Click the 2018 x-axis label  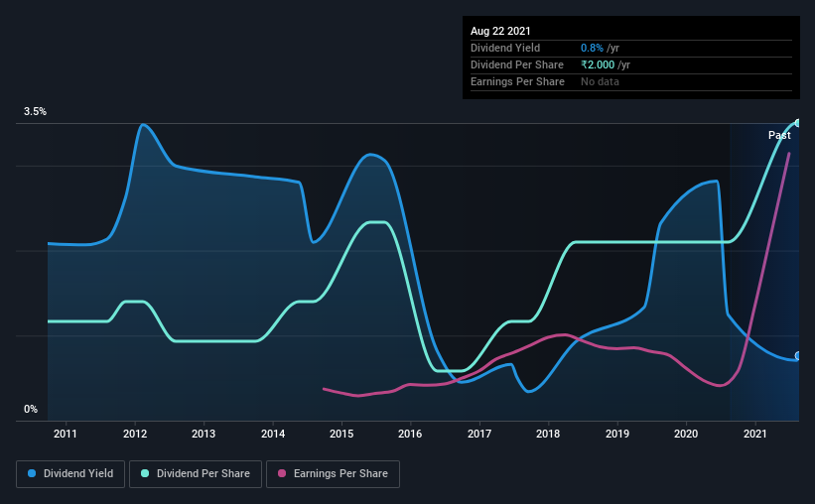coord(548,434)
